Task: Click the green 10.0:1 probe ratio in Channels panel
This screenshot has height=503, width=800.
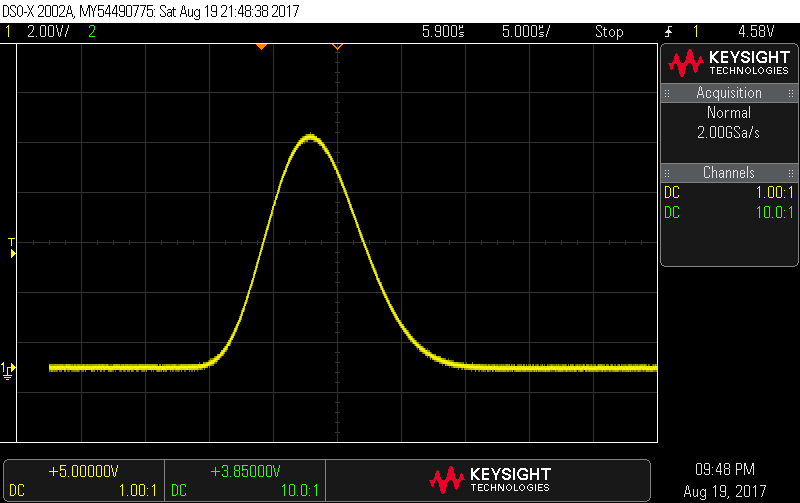Action: coord(774,213)
